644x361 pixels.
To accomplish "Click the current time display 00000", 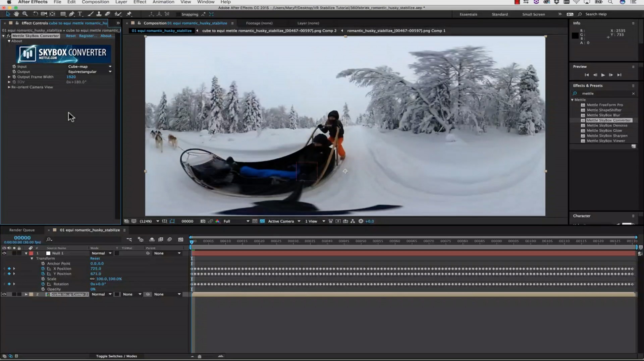I will pos(22,238).
